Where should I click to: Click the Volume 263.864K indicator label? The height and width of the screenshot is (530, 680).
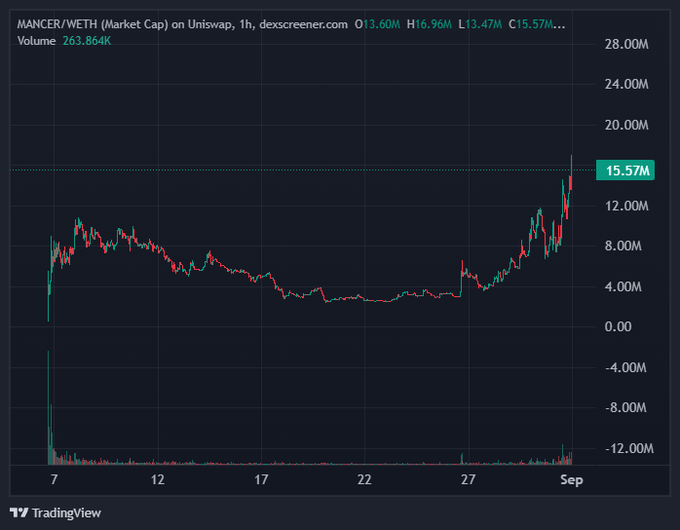point(64,41)
